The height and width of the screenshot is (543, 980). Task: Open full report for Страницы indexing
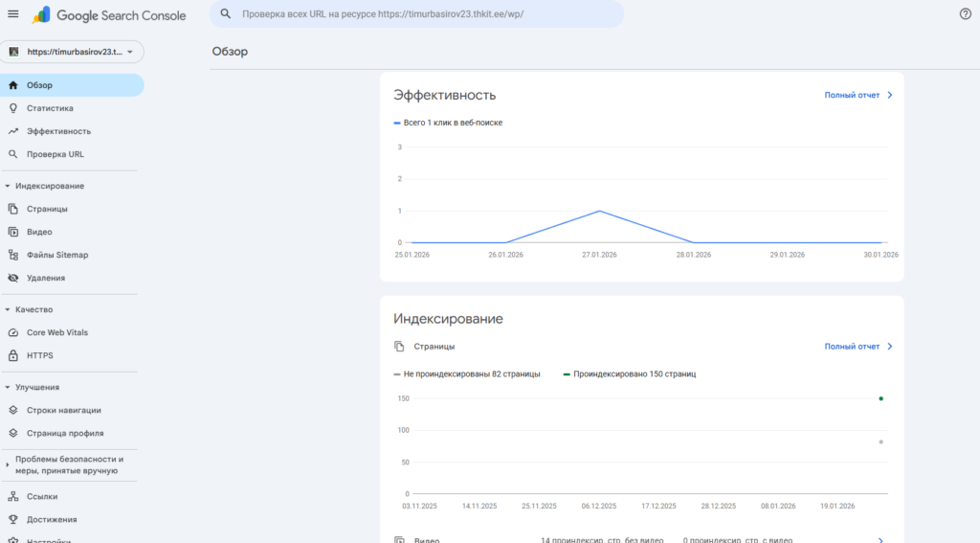point(857,347)
